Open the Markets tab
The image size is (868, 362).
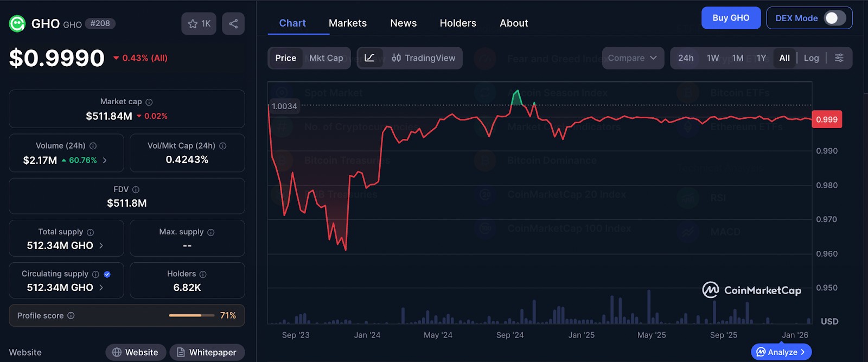348,23
